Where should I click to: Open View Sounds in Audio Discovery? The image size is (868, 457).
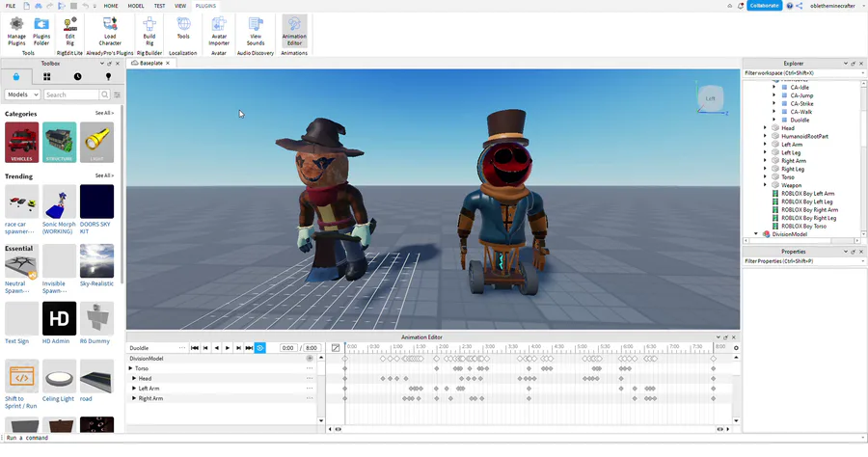(x=256, y=31)
